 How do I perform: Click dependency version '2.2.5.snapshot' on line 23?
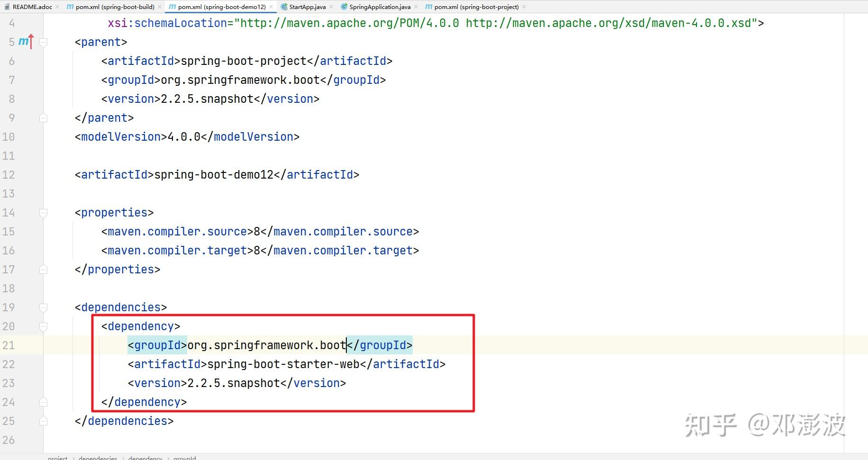234,383
